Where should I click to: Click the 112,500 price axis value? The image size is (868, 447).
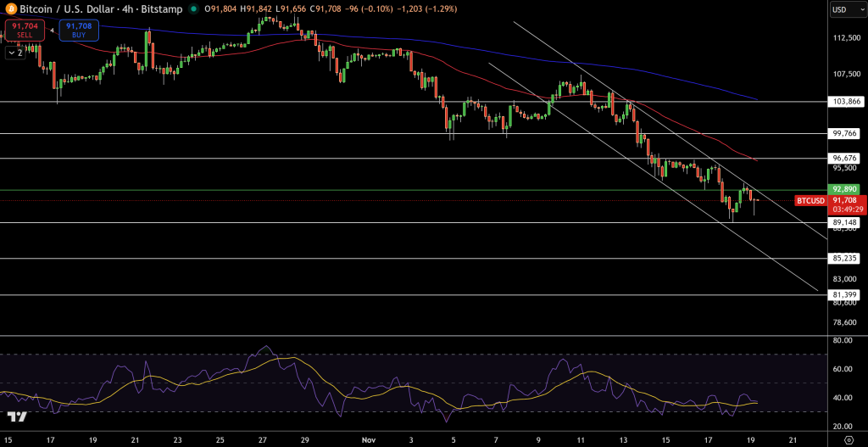847,37
